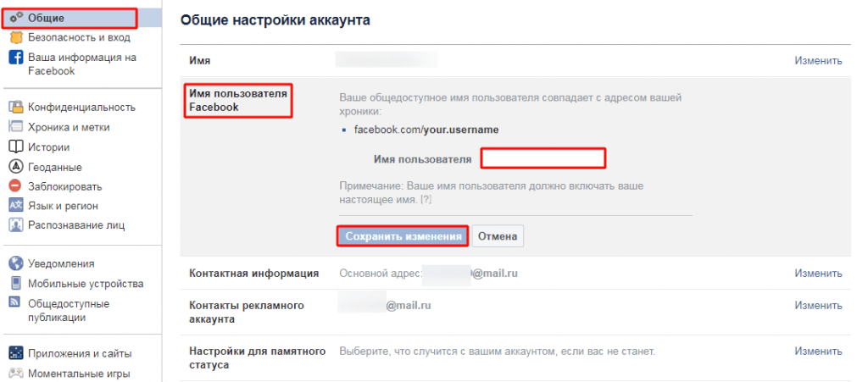
Task: Click the shield icon for Безопасность и вход
Action: [x=15, y=38]
